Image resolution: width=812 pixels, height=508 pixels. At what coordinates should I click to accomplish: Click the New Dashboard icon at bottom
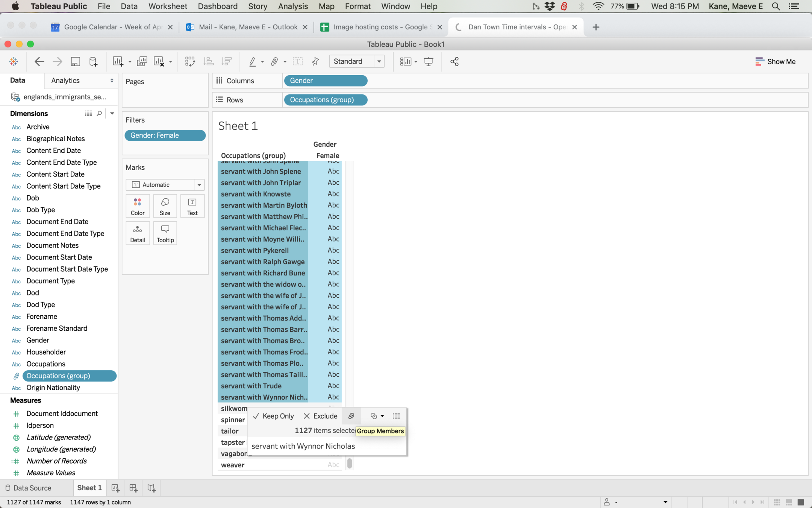pyautogui.click(x=133, y=488)
